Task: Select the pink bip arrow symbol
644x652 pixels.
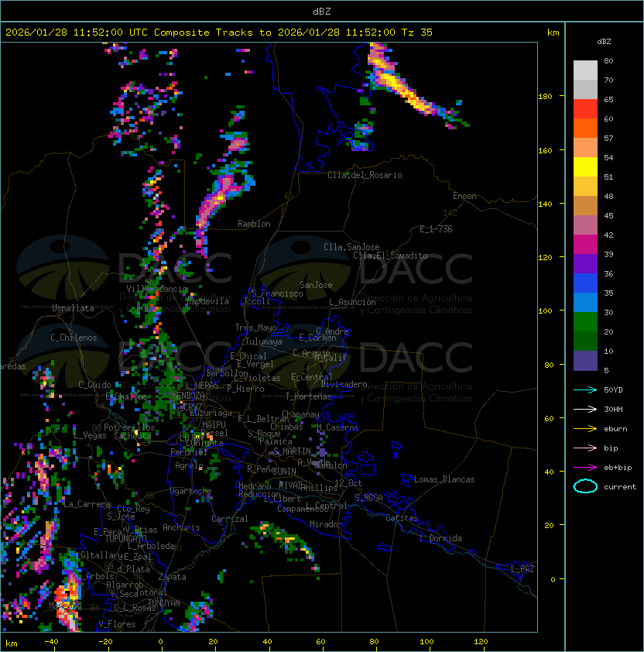Action: click(x=585, y=448)
